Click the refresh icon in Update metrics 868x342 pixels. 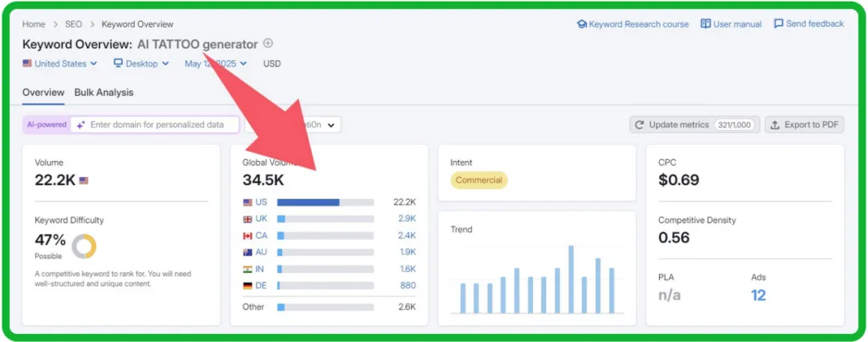tap(640, 125)
